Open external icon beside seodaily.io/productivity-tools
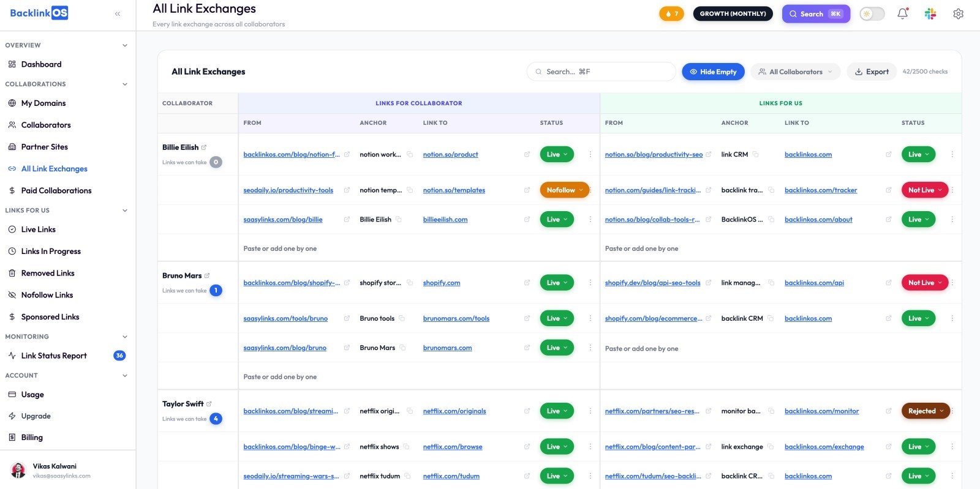The height and width of the screenshot is (489, 980). 347,190
